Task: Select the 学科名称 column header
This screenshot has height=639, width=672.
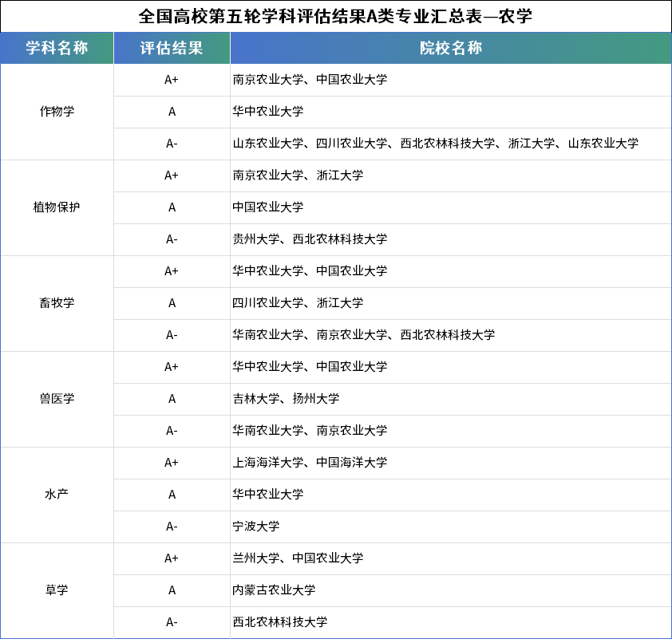Action: coord(57,48)
